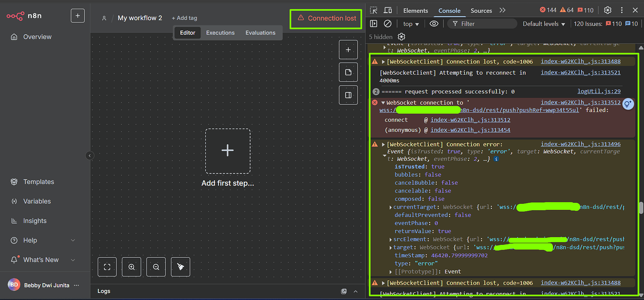Image resolution: width=644 pixels, height=300 pixels.
Task: Click the Connection lost indicator
Action: pyautogui.click(x=325, y=19)
